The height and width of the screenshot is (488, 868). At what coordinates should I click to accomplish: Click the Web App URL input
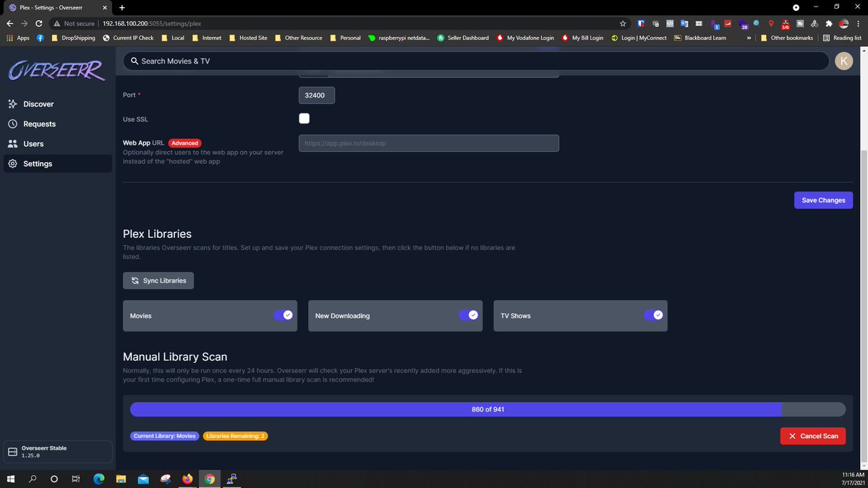429,143
